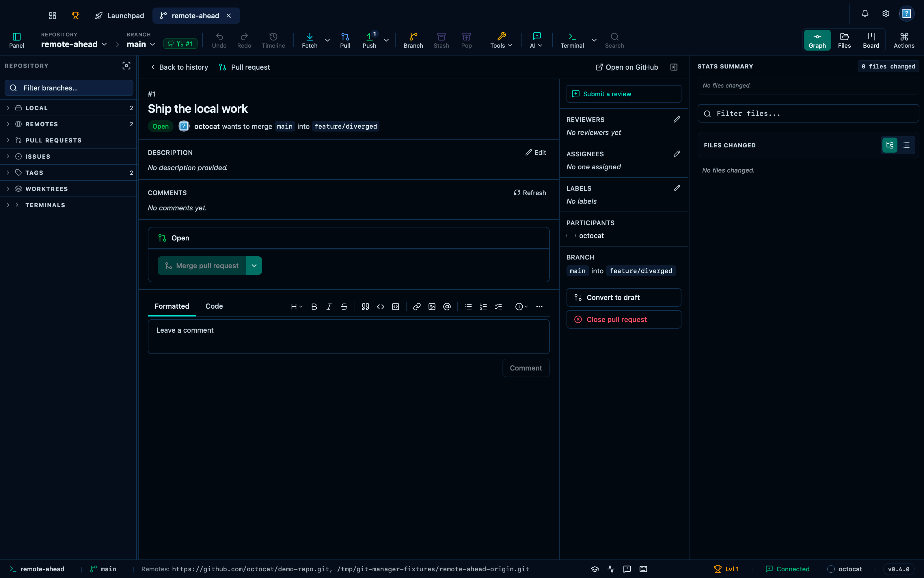Switch to Graph view
Image resolution: width=924 pixels, height=578 pixels.
(817, 40)
